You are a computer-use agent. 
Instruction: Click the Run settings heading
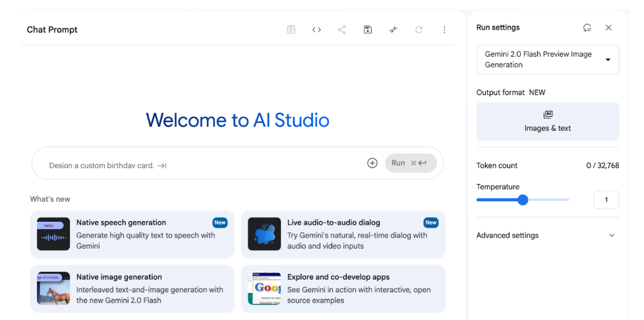tap(498, 28)
